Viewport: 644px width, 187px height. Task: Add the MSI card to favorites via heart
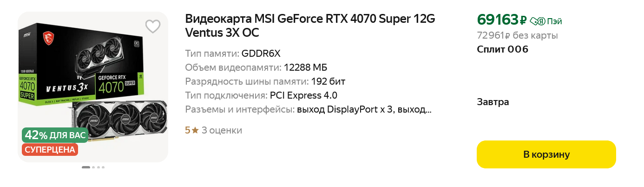coord(152,27)
